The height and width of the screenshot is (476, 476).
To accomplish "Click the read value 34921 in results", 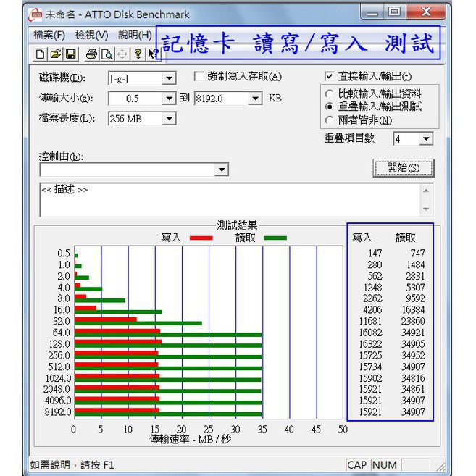I will pos(413,333).
